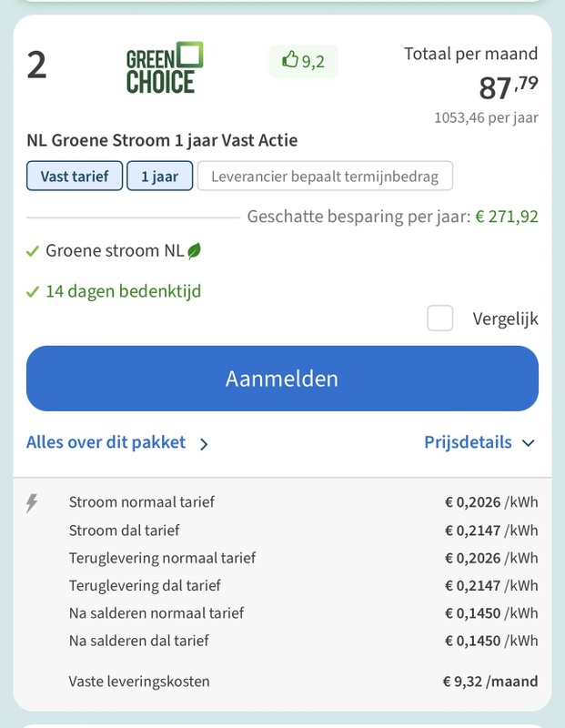This screenshot has width=565, height=728.
Task: Click the Greenchoice logo
Action: 165,67
